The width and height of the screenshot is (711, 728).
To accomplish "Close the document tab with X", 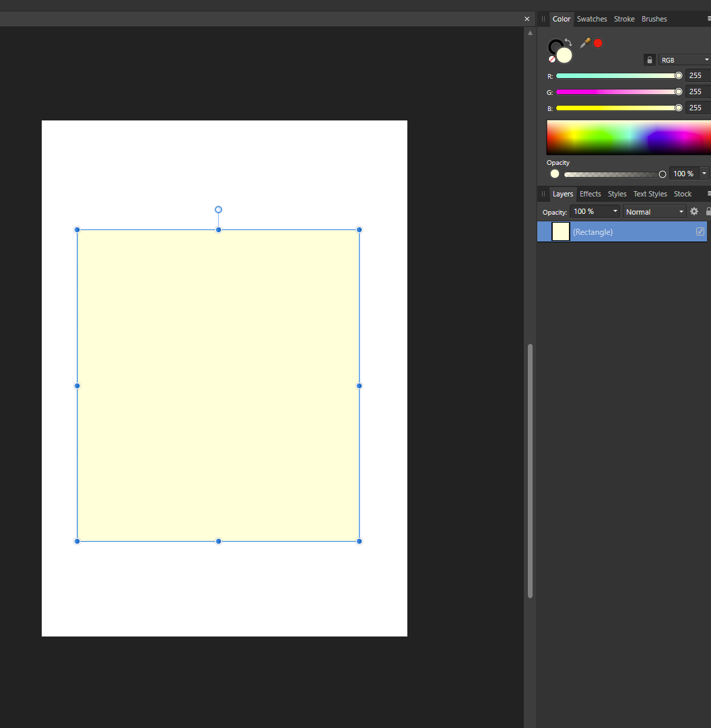I will (x=527, y=19).
